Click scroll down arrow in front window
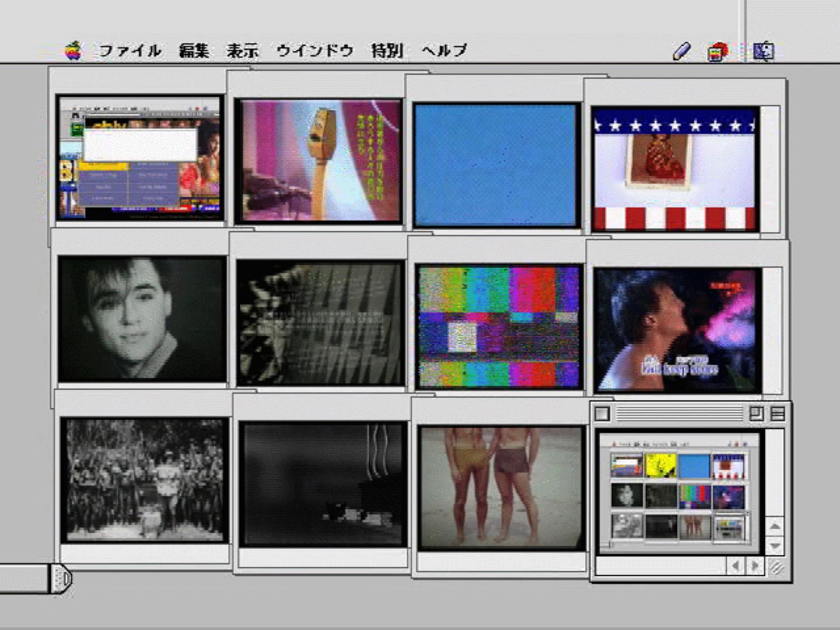The image size is (840, 630). pyautogui.click(x=775, y=546)
